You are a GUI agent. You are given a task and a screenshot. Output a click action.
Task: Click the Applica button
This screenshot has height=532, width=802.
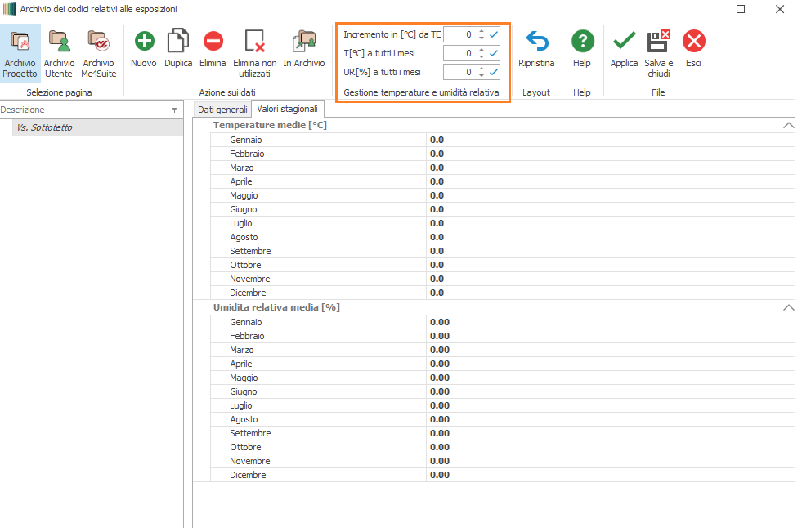click(624, 42)
